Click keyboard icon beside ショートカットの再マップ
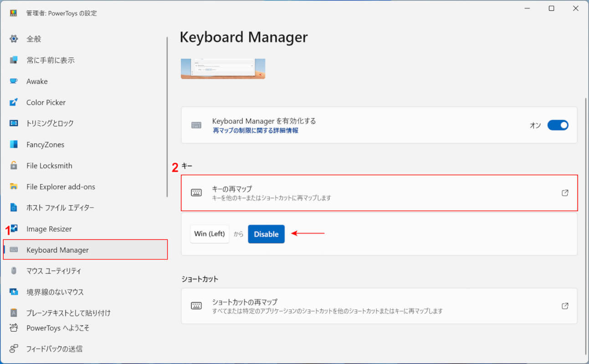The width and height of the screenshot is (589, 364). click(x=196, y=306)
